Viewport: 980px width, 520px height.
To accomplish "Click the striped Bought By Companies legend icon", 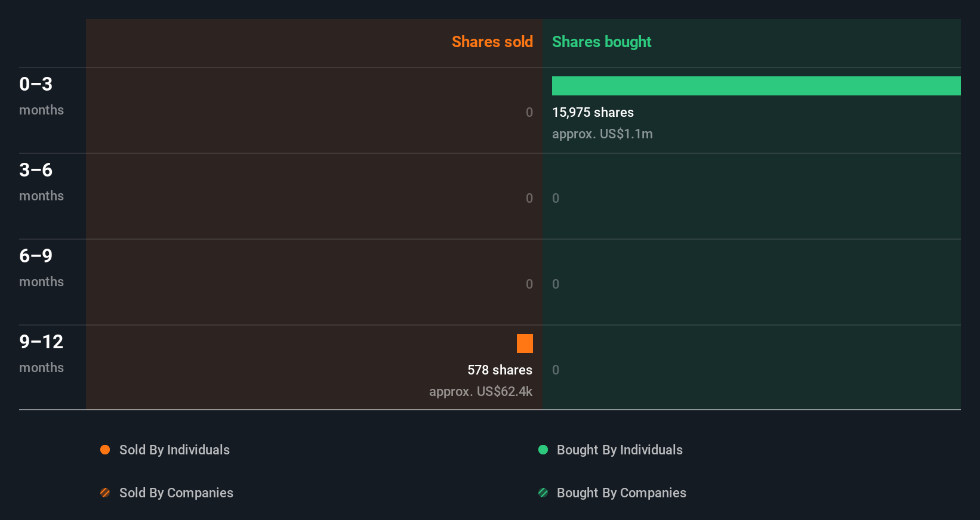I will (543, 493).
